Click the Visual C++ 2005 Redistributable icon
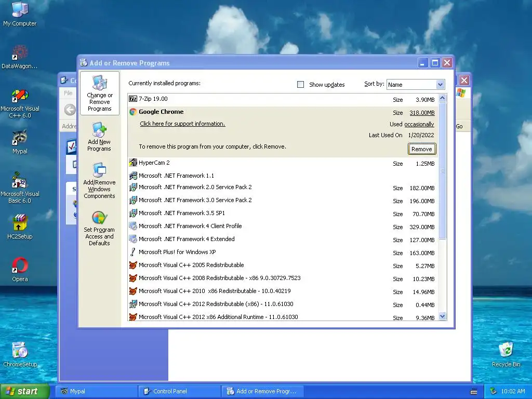532x399 pixels. (132, 265)
